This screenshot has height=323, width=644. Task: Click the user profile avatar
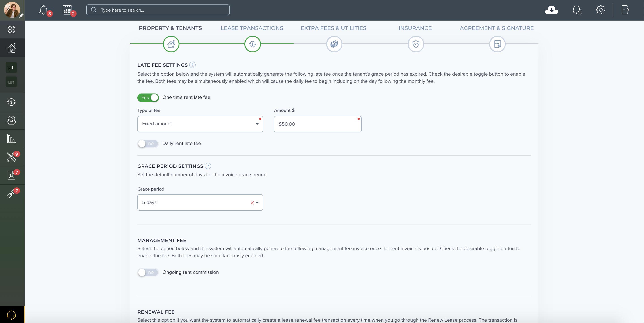pos(12,10)
